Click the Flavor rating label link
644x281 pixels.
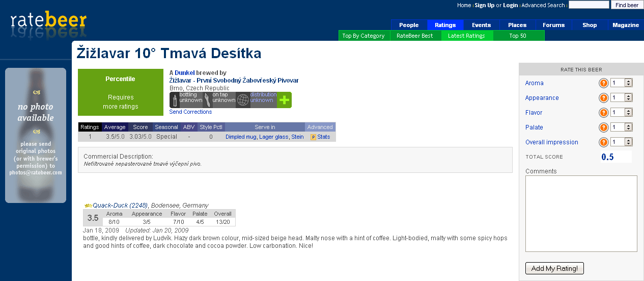[x=534, y=113]
